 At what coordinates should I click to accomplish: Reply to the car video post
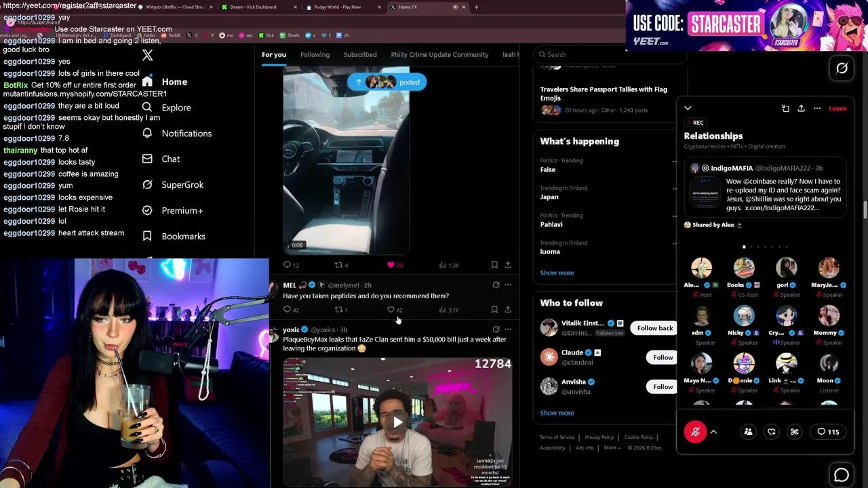coord(291,265)
